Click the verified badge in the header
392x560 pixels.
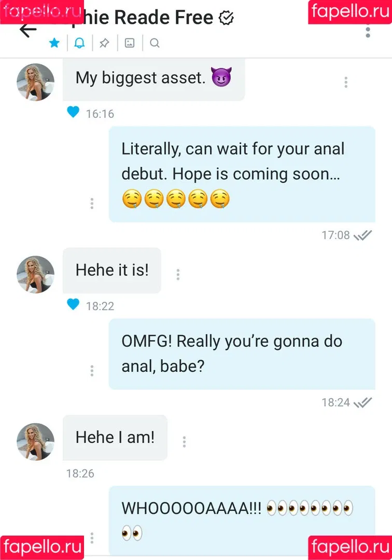(x=226, y=19)
